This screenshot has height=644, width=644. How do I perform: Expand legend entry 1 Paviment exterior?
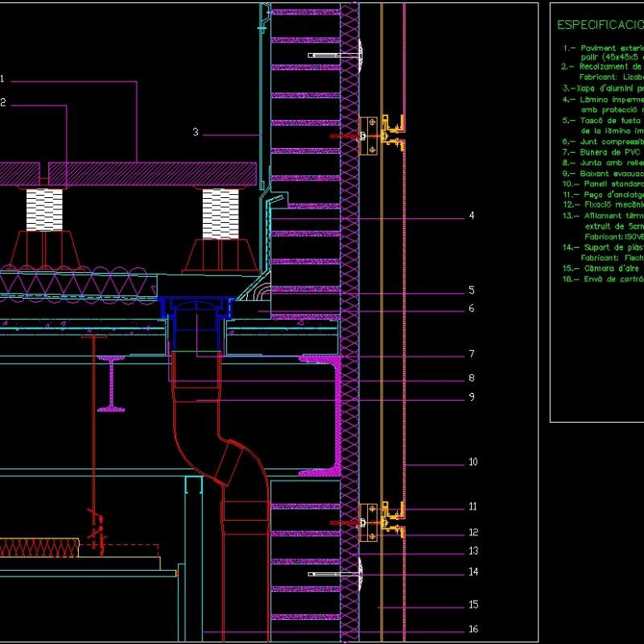(x=600, y=47)
